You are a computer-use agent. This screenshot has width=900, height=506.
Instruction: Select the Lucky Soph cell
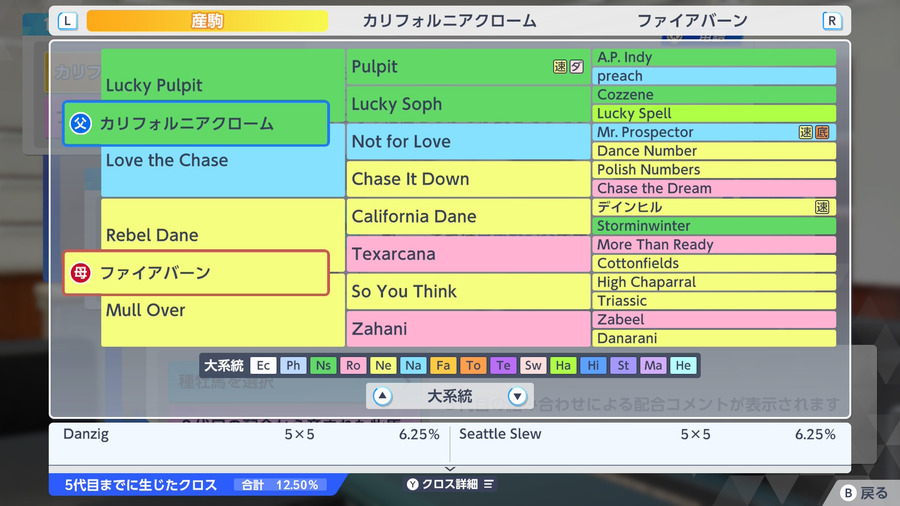point(468,104)
